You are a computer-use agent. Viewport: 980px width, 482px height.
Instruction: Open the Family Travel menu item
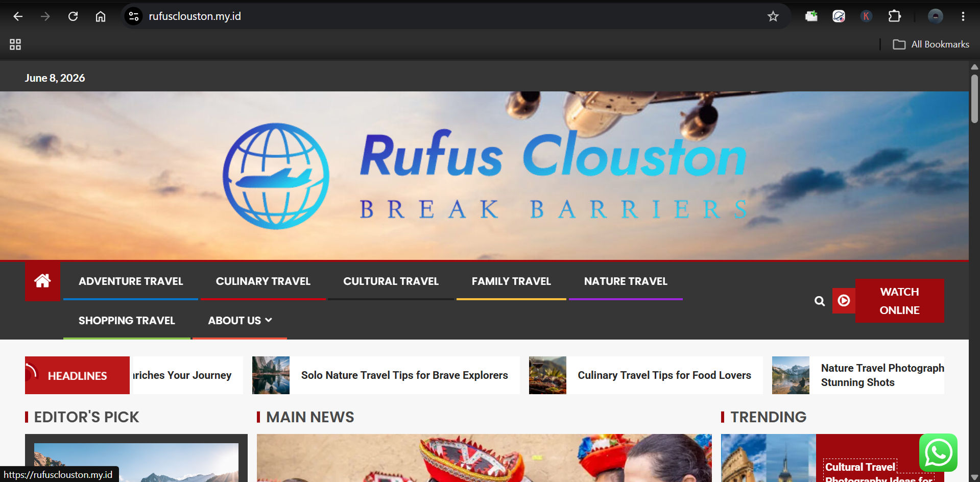[511, 281]
